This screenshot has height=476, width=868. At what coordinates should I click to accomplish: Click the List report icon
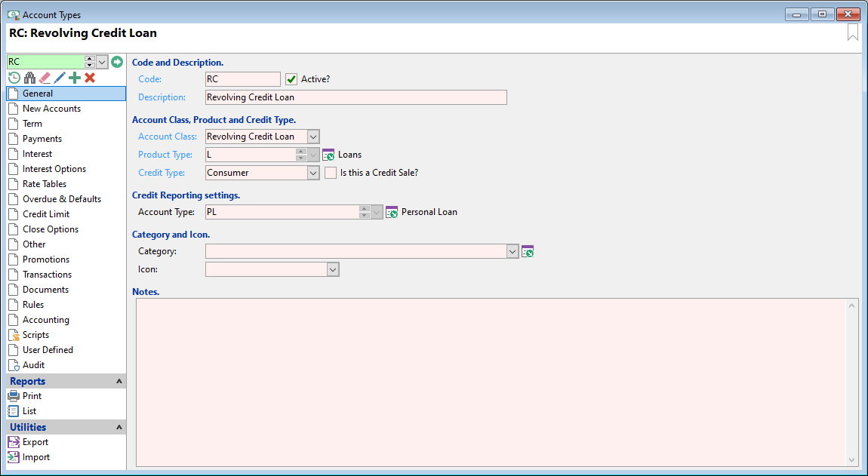pos(14,410)
